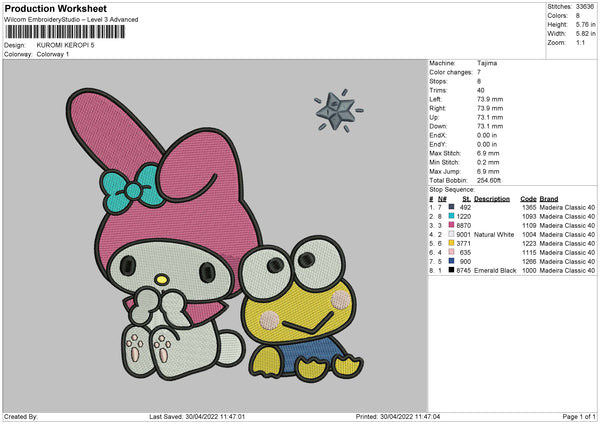
Task: Click the EndX value '0.00 in'
Action: [x=487, y=135]
